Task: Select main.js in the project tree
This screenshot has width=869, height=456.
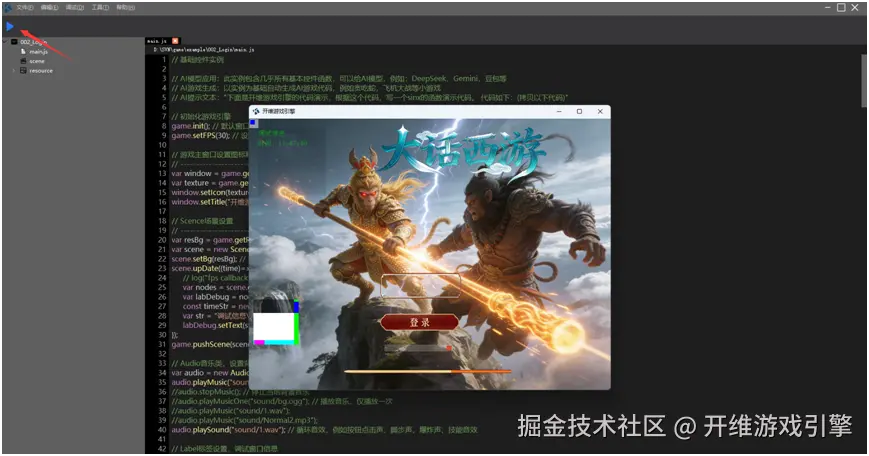Action: point(38,52)
